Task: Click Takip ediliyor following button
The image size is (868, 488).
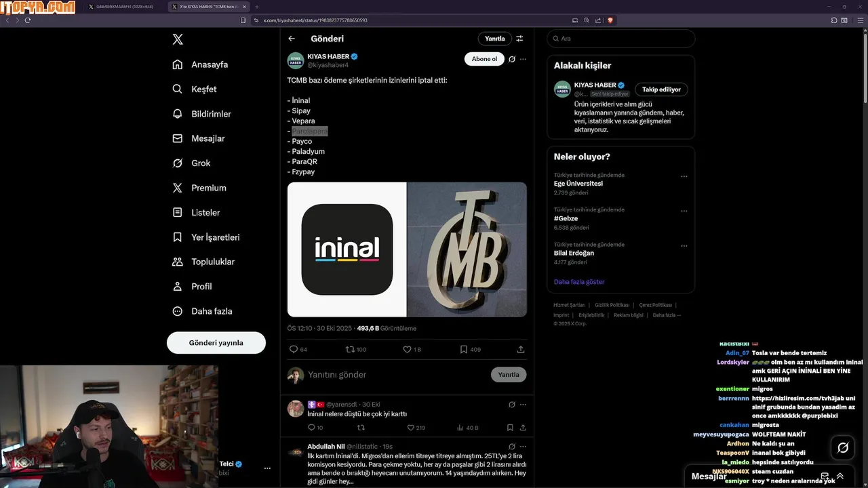Action: [x=661, y=89]
